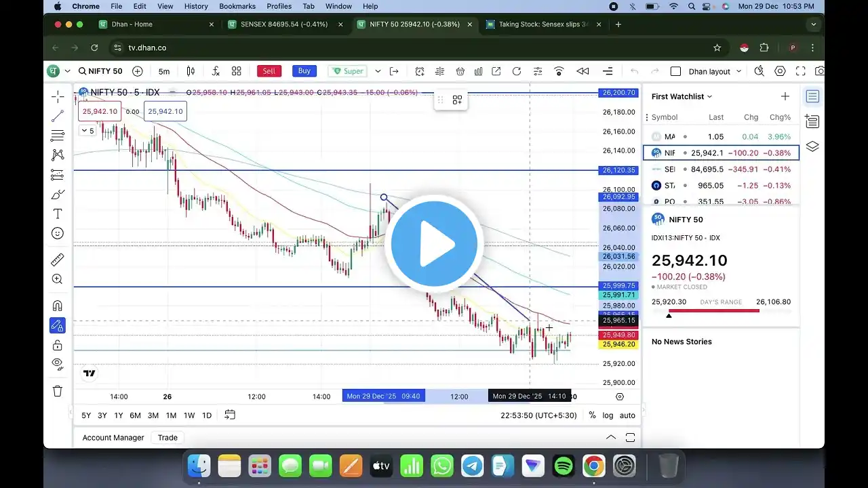The image size is (868, 488).
Task: Click the blue Buy button
Action: tap(304, 71)
